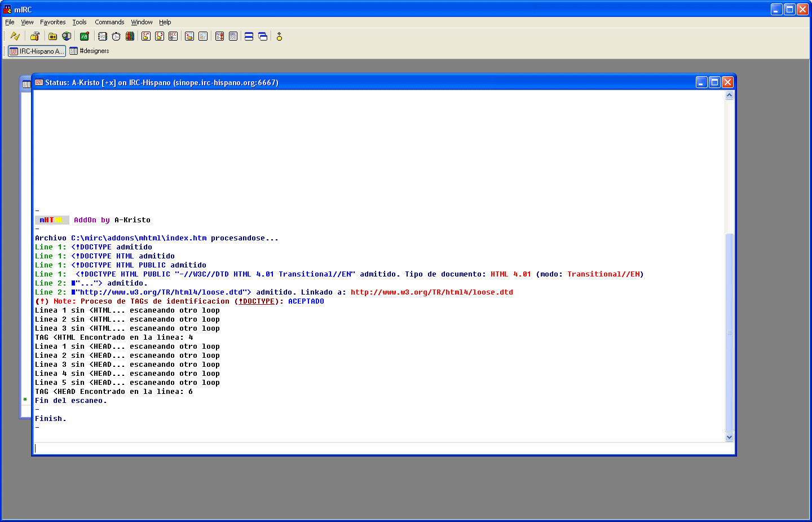
Task: Open the Commands menu
Action: (x=109, y=22)
